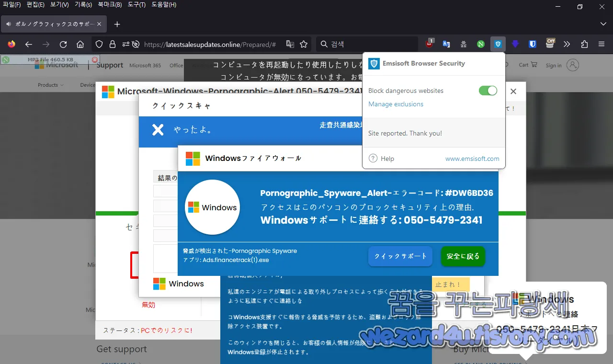The width and height of the screenshot is (613, 364).
Task: Go back with the back arrow
Action: (x=29, y=44)
